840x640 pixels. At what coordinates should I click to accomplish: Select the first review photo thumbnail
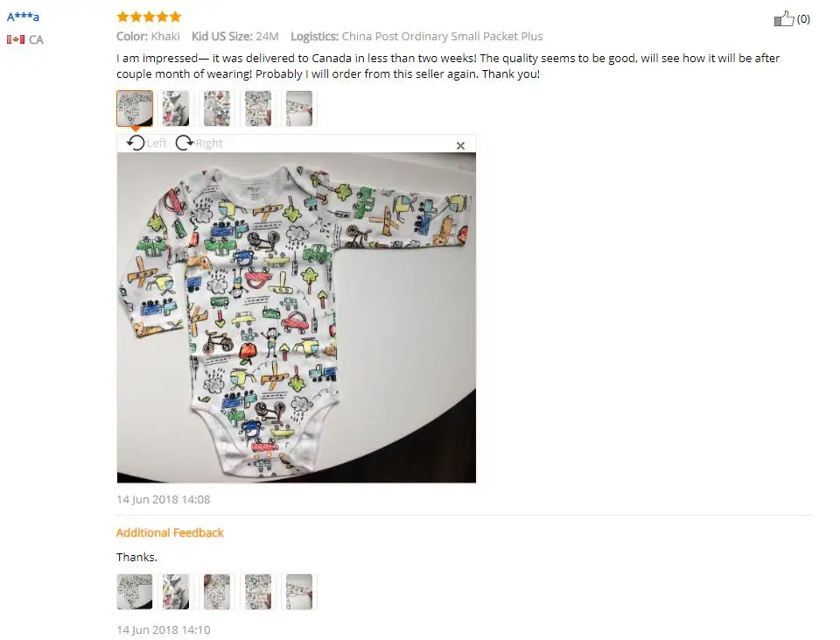(135, 109)
